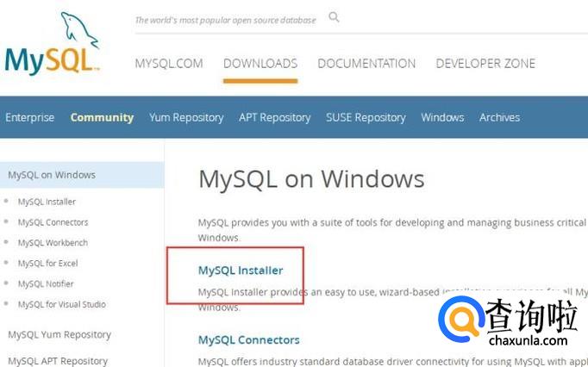The width and height of the screenshot is (588, 367).
Task: Click the MySQL Installer heading link
Action: (241, 271)
